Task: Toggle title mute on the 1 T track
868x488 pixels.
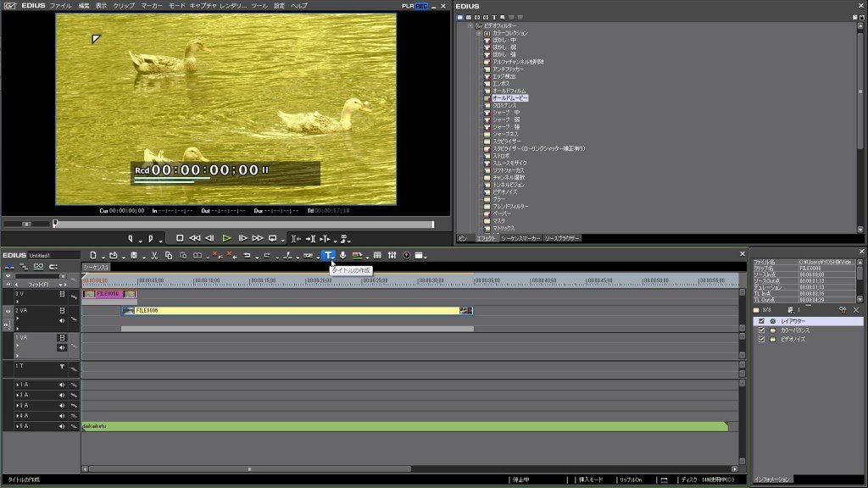Action: pyautogui.click(x=62, y=366)
